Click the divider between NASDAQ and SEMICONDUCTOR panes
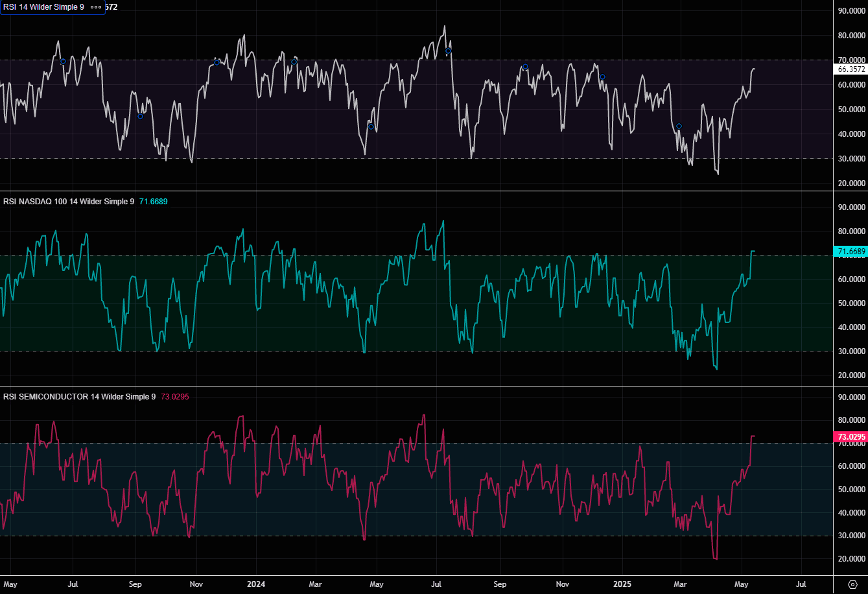Screen dimensions: 868x594 tap(415, 386)
